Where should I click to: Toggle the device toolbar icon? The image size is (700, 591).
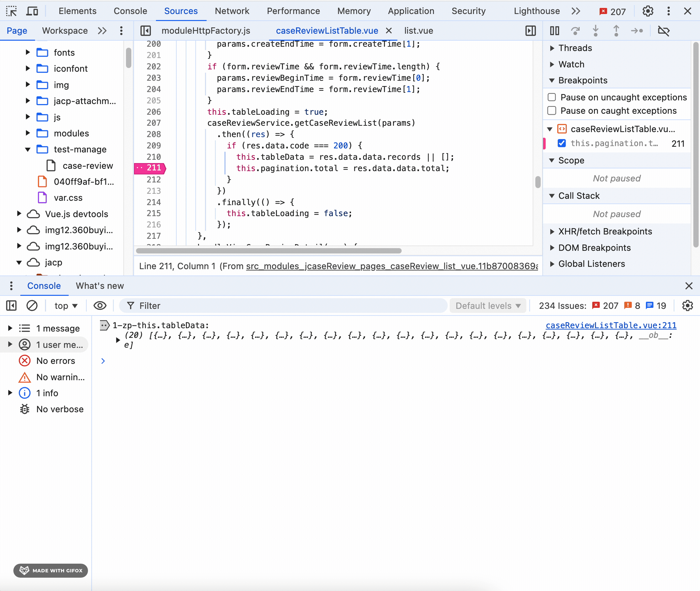32,11
